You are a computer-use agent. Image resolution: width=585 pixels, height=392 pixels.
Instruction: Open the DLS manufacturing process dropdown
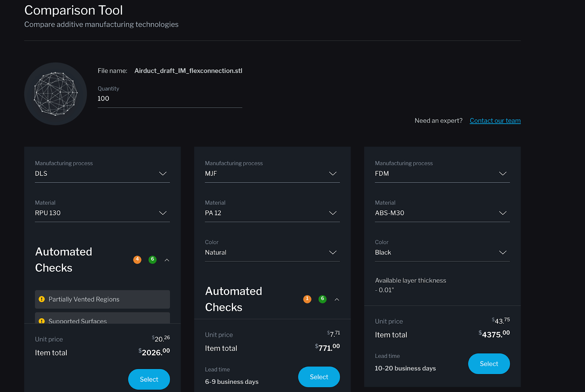tap(102, 174)
